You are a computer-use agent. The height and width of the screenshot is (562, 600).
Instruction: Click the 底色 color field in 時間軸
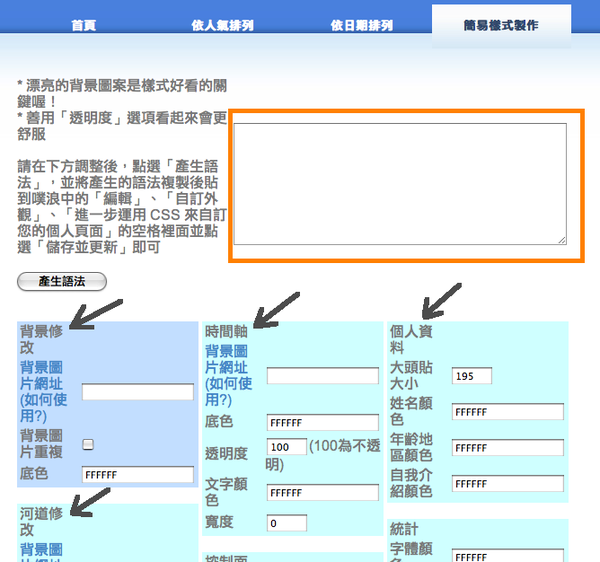tap(323, 422)
